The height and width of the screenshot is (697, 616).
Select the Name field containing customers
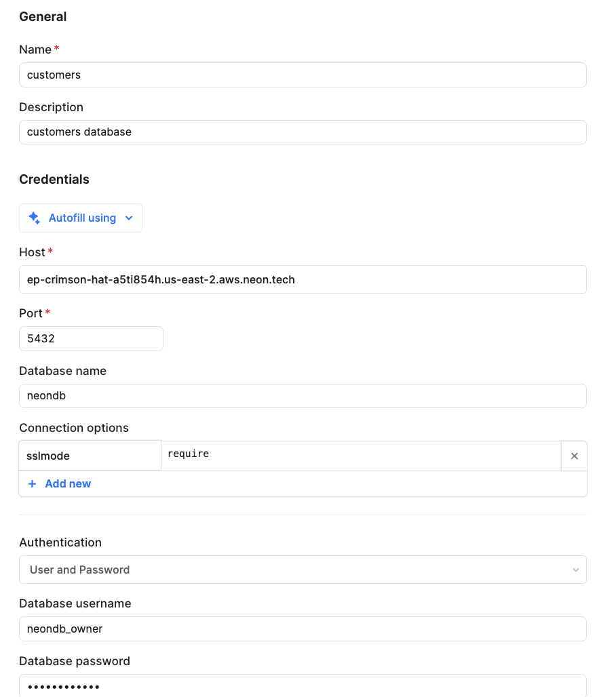(x=303, y=75)
